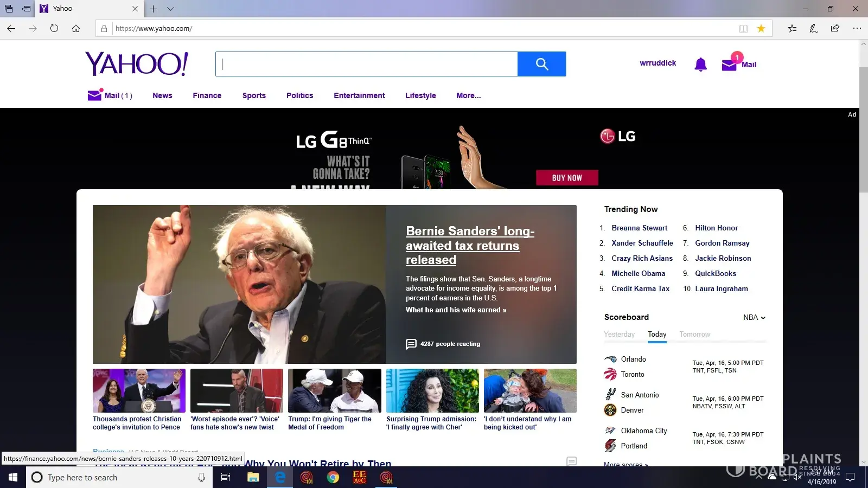Click the red BUY NOW ad button
This screenshot has width=868, height=488.
(567, 178)
